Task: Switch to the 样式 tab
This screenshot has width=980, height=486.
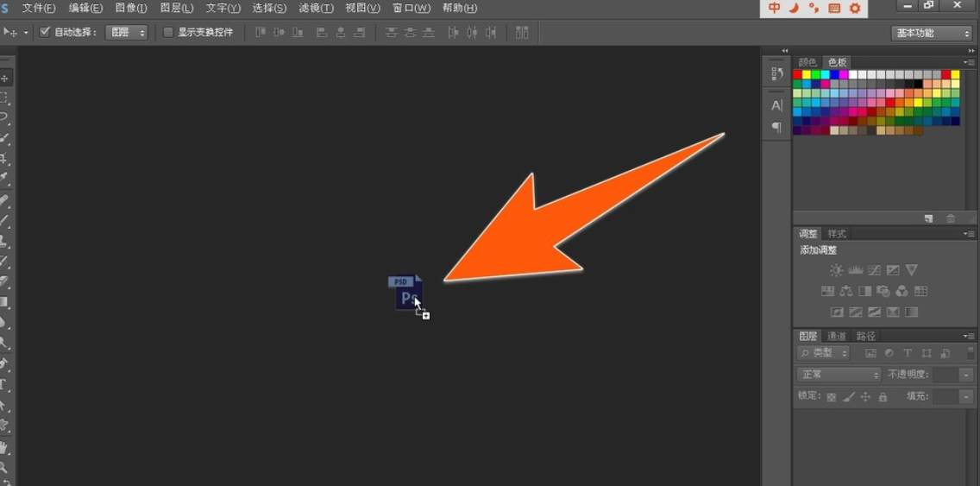Action: pos(836,233)
